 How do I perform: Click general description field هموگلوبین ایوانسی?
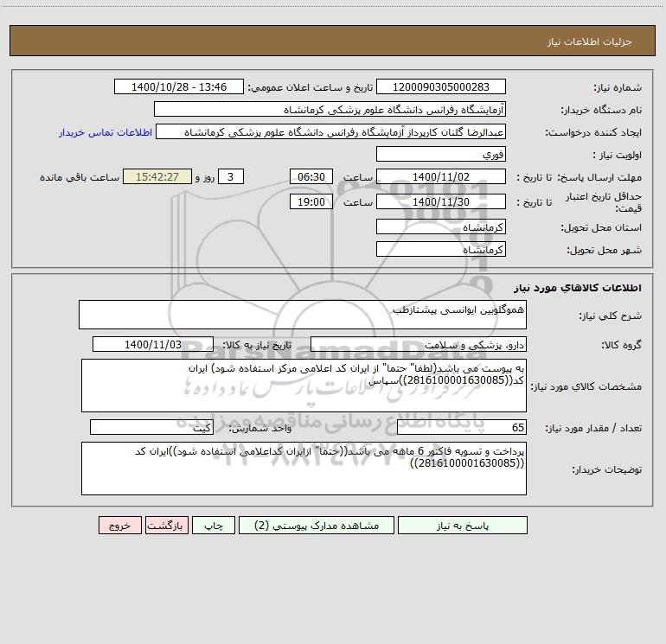[x=303, y=315]
